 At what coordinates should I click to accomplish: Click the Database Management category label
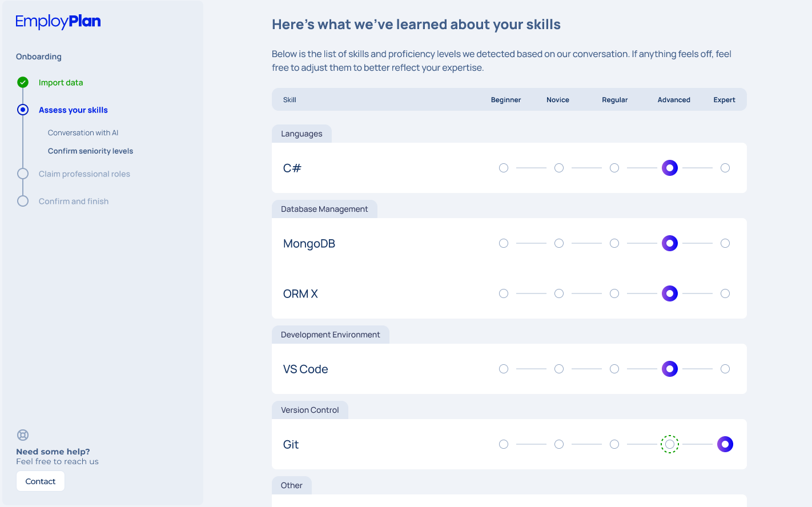[324, 209]
